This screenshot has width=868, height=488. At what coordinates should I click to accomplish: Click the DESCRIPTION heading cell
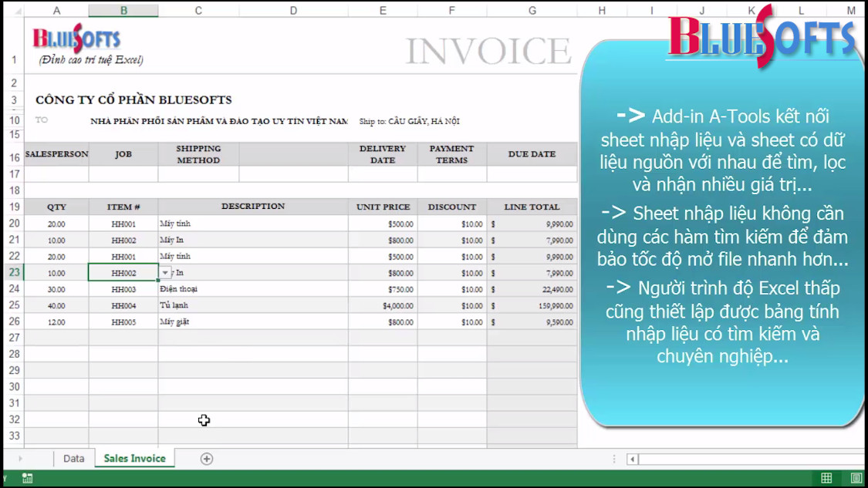tap(253, 207)
